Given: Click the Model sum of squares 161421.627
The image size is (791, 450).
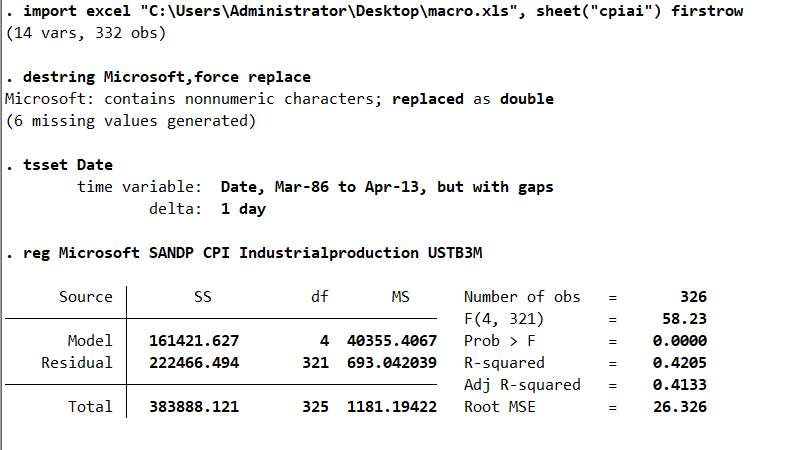Looking at the screenshot, I should point(194,341).
